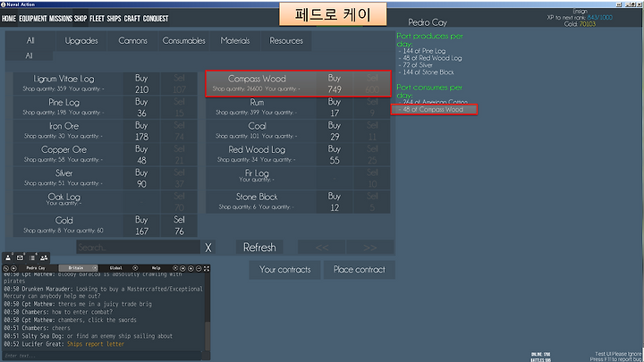The width and height of the screenshot is (644, 362).
Task: Open the SHIPS menu
Action: click(x=114, y=19)
